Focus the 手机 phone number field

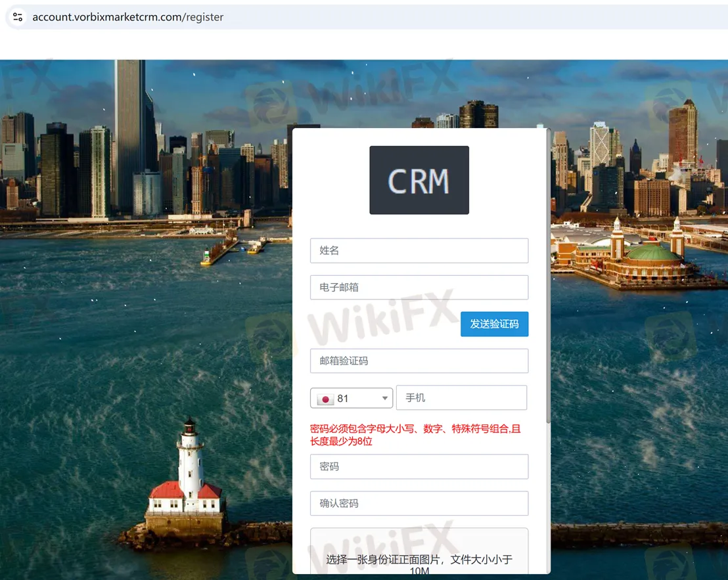[461, 397]
